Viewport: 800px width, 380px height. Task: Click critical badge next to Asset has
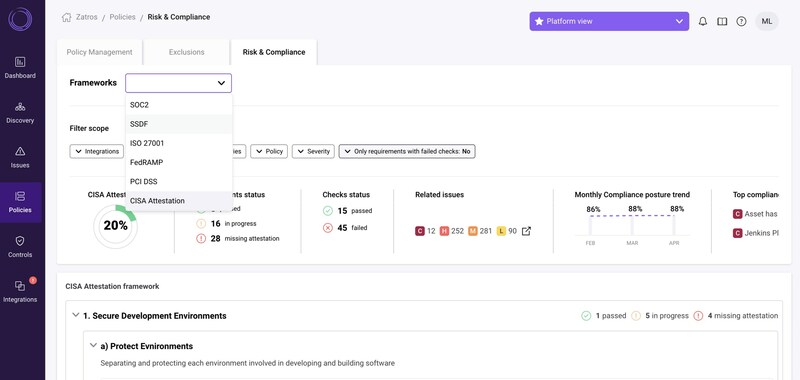click(x=737, y=214)
